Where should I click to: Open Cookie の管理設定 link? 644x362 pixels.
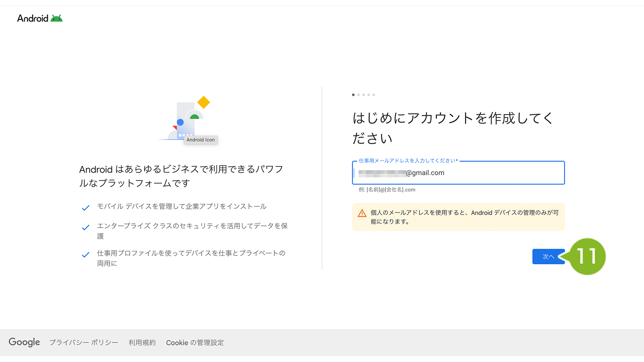click(x=195, y=342)
